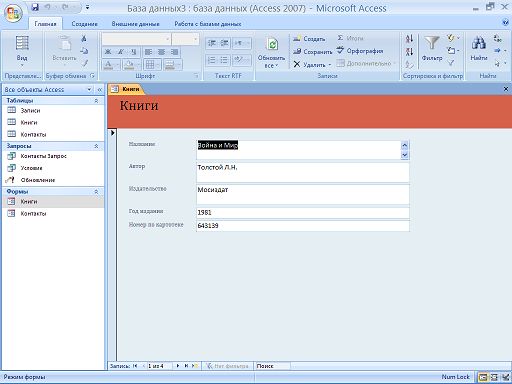
Task: Switch to the Создание ribbon tab
Action: pyautogui.click(x=84, y=24)
